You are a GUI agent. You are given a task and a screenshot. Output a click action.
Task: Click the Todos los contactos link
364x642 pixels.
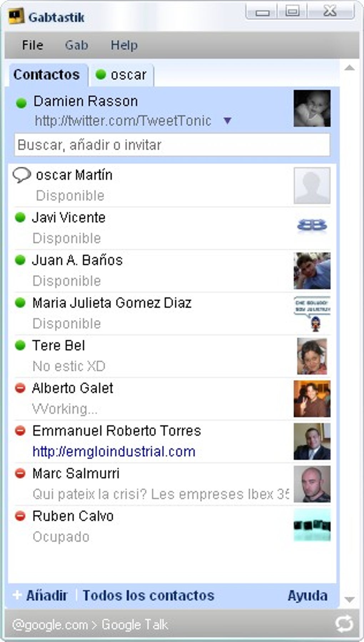point(148,595)
